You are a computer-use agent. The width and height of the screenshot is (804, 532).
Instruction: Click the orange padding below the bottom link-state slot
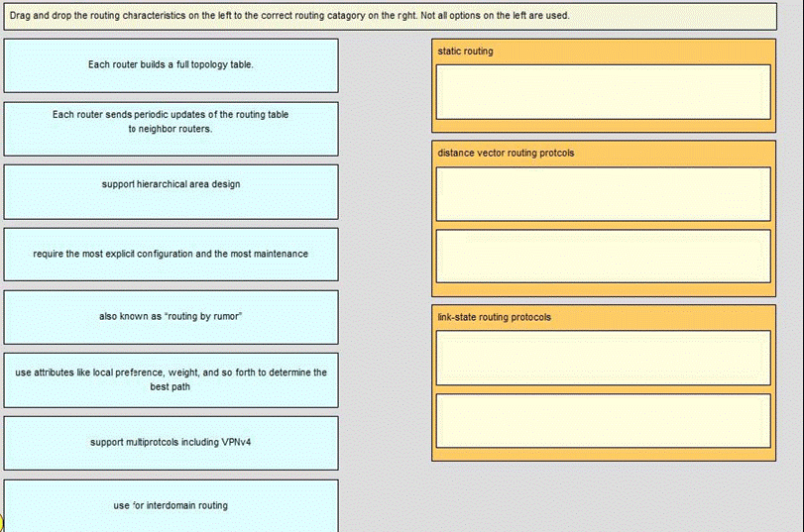(603, 455)
